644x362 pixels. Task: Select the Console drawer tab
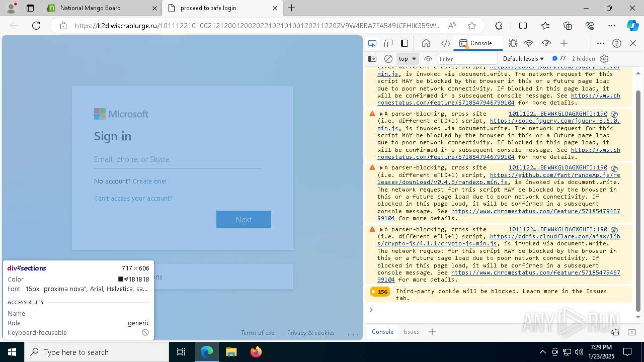coord(382,332)
